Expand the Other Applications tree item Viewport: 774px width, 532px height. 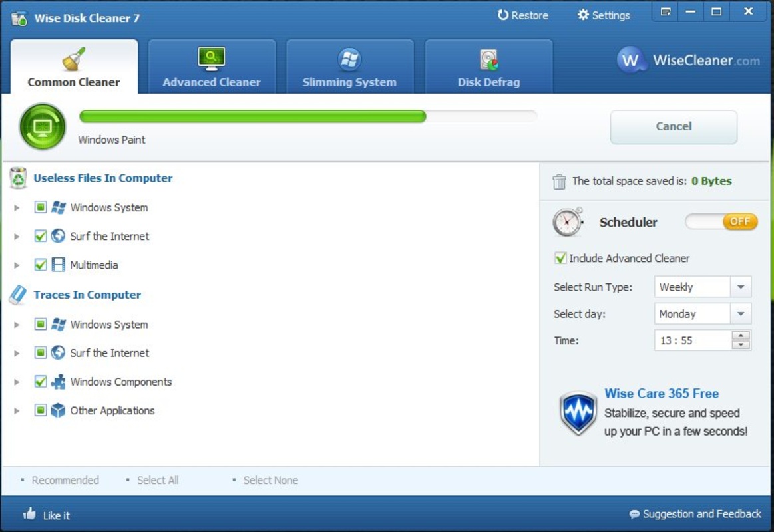tap(17, 411)
